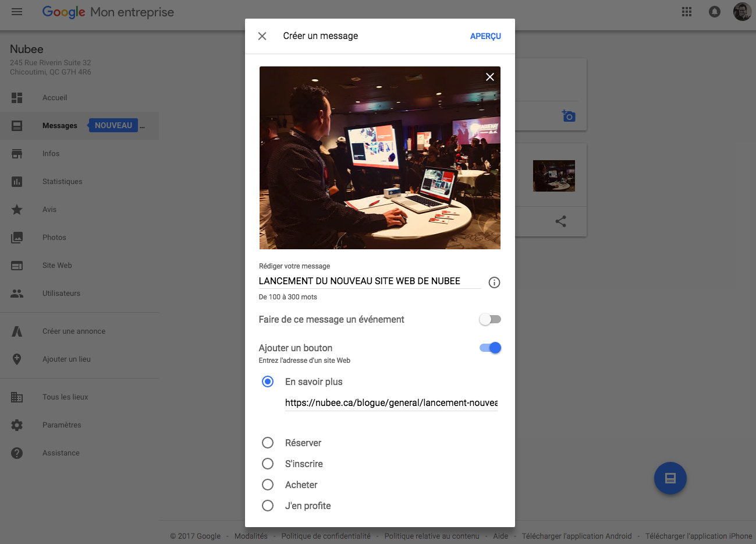Screen dimensions: 756x544
Task: Open Ajouter un lieu in the sidebar
Action: pos(66,359)
